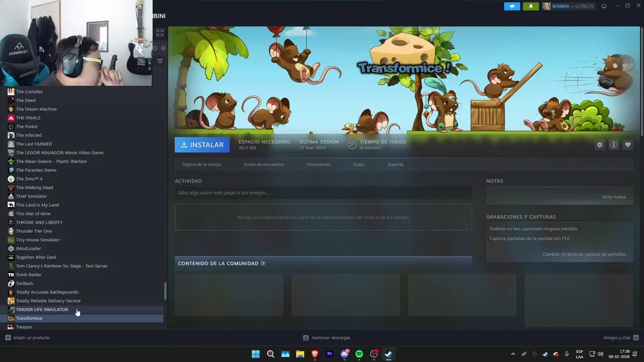Open the game information icon
644x362 pixels.
[613, 145]
